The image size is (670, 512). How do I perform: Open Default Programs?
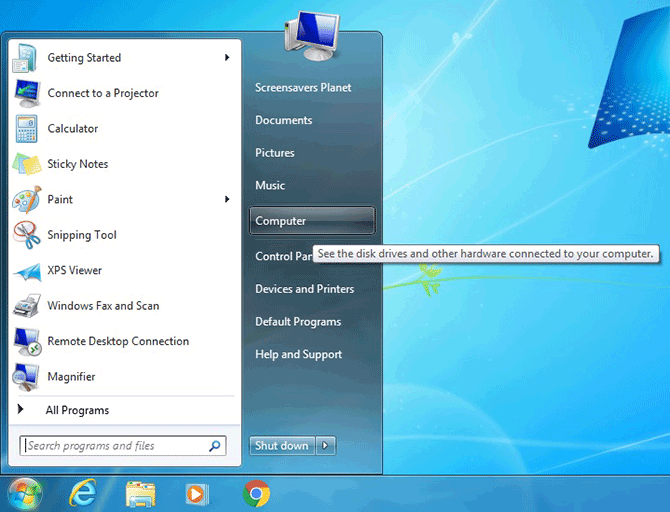(298, 322)
